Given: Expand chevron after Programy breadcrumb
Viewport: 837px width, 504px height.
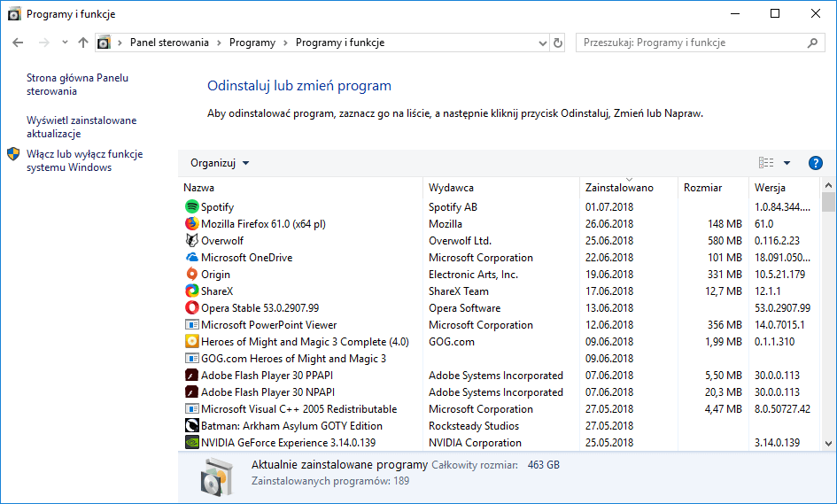Looking at the screenshot, I should [x=285, y=43].
